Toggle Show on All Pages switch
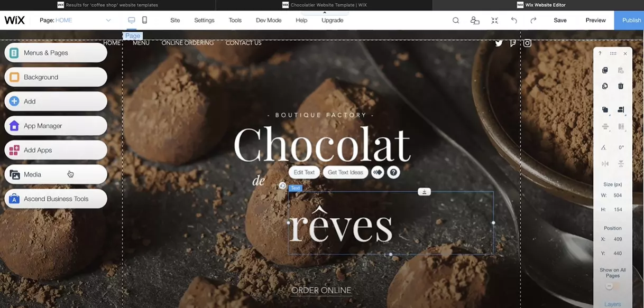The width and height of the screenshot is (644, 308). (x=612, y=286)
